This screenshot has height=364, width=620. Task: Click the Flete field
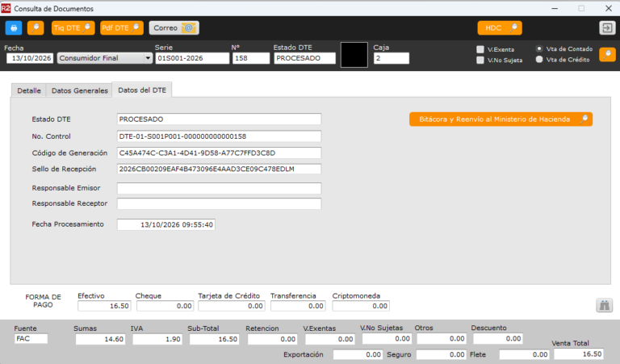tap(524, 354)
